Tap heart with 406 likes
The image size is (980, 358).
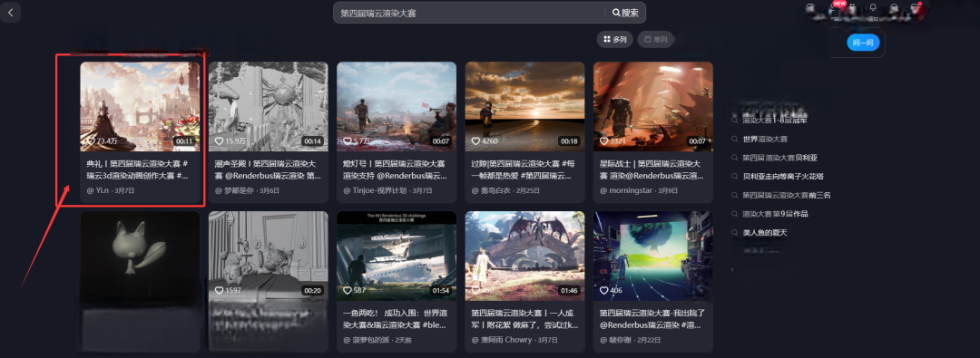click(x=603, y=291)
